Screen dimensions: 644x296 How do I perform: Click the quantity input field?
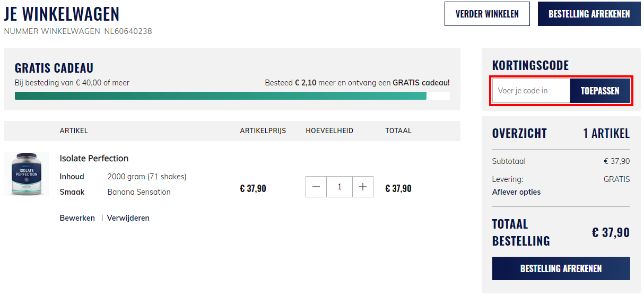click(x=340, y=187)
